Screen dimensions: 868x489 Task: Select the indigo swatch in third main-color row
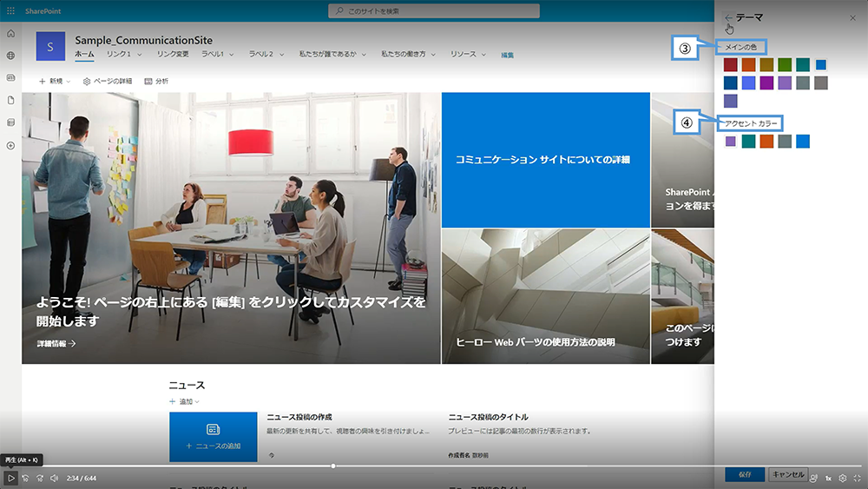(731, 101)
